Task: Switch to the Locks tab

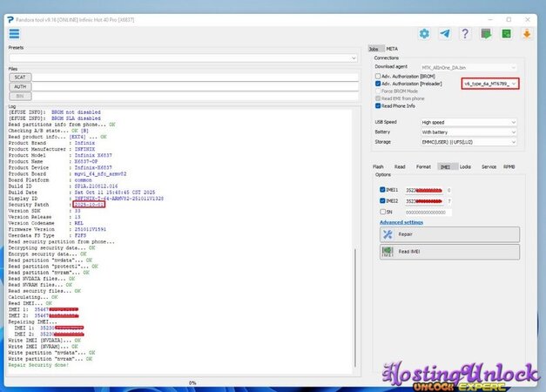Action: [465, 166]
